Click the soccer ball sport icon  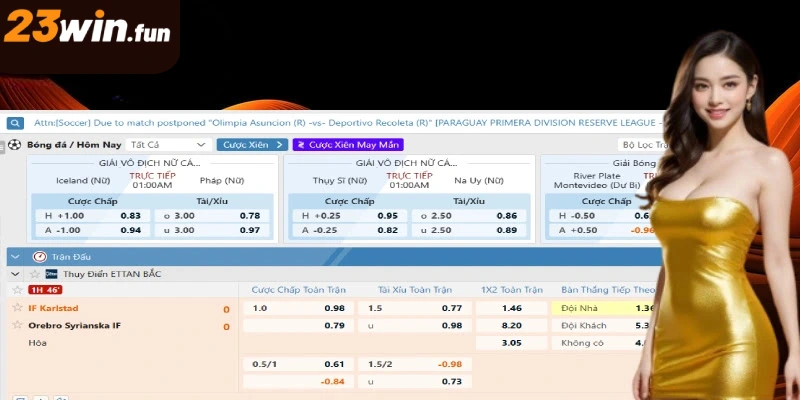pyautogui.click(x=15, y=145)
